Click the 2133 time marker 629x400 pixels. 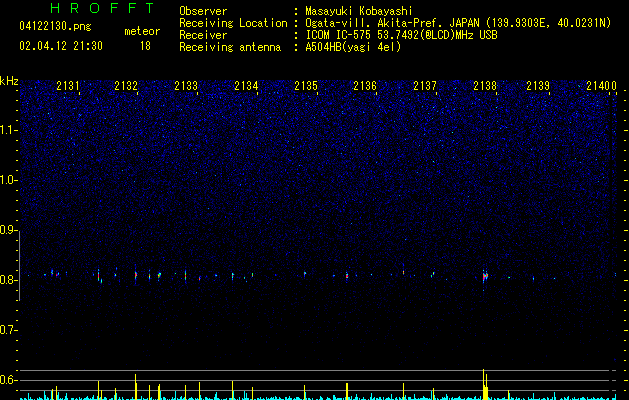[186, 86]
